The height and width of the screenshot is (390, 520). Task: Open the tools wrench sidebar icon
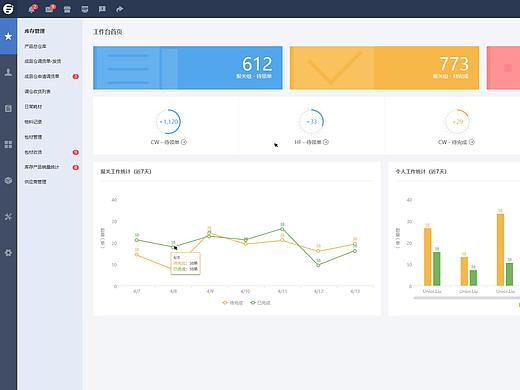tap(8, 217)
